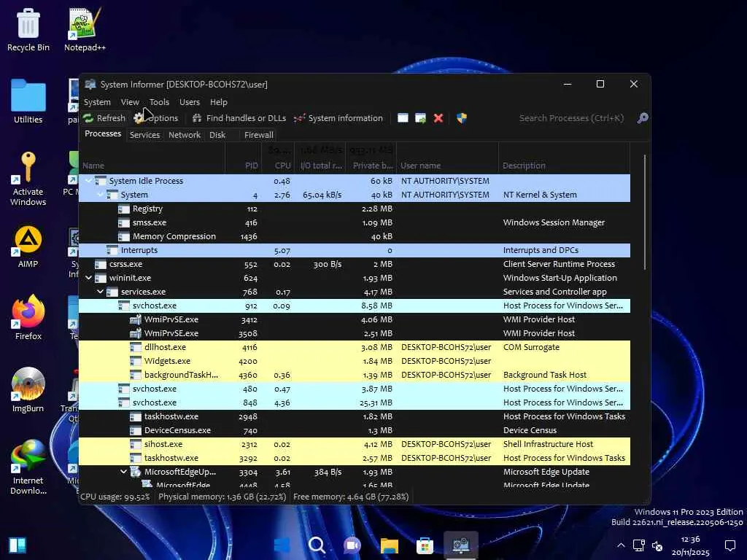This screenshot has width=747, height=560.
Task: Click the Refresh toolbar button
Action: coord(104,118)
